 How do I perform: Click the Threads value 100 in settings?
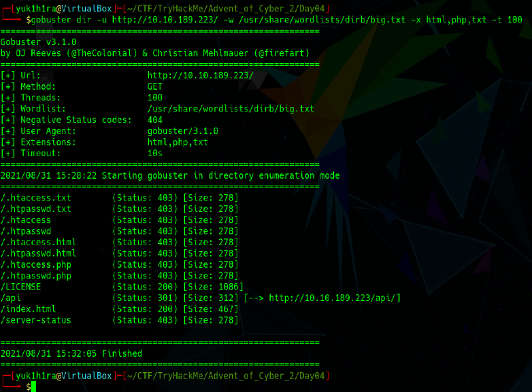point(155,98)
